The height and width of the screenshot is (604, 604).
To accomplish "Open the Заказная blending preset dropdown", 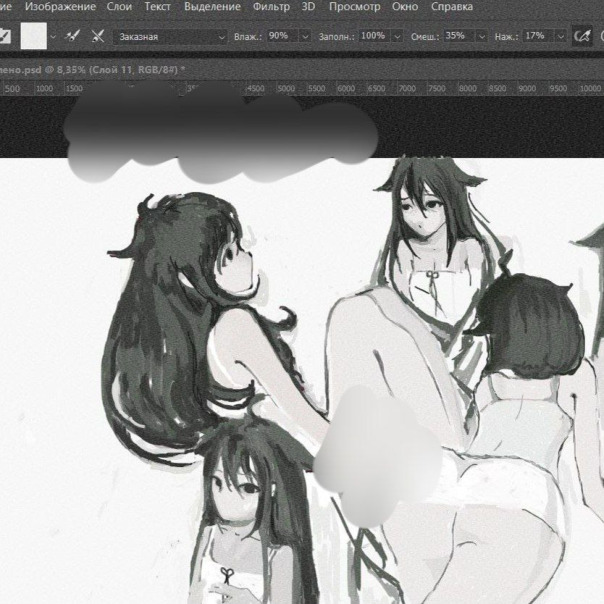I will 170,37.
